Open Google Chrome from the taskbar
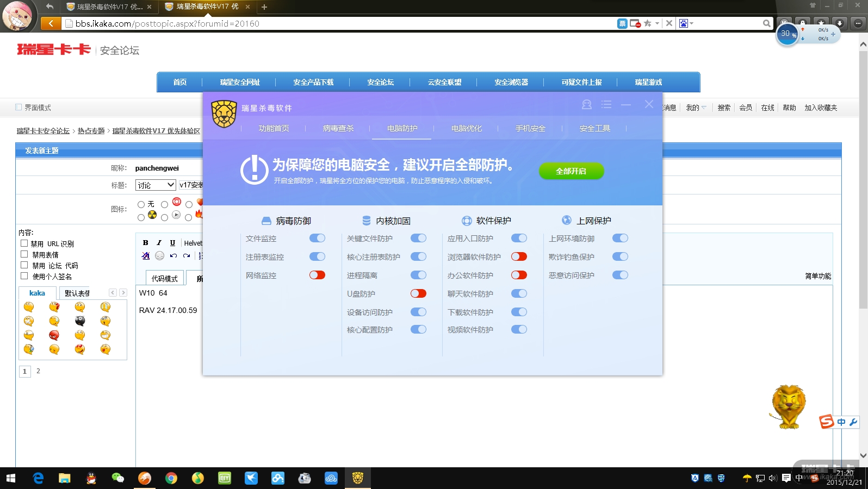 click(x=171, y=478)
